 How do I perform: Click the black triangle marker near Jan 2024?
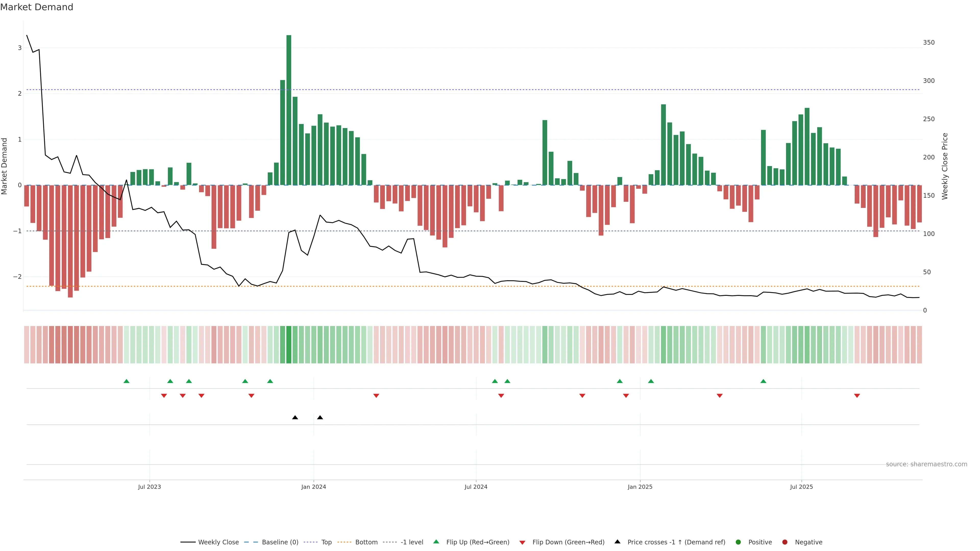click(320, 418)
